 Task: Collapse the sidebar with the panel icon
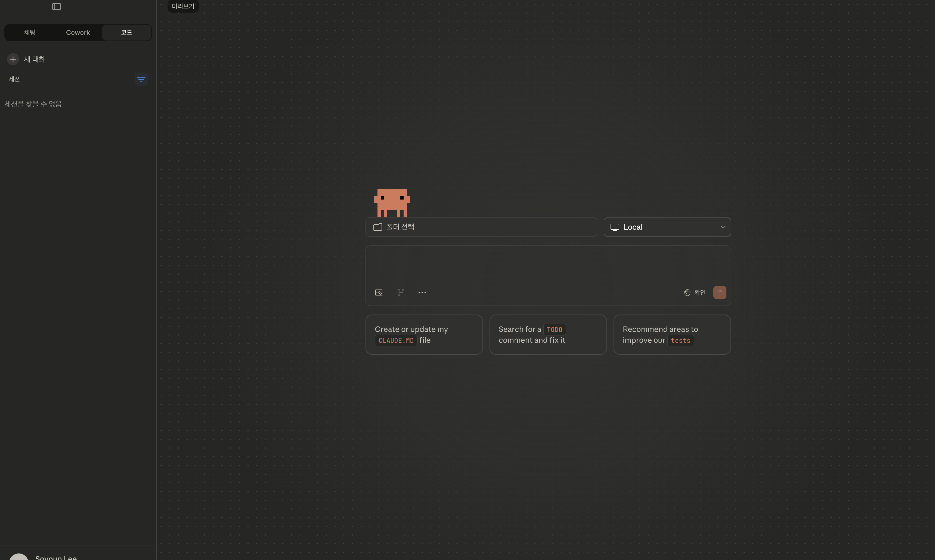coord(56,7)
